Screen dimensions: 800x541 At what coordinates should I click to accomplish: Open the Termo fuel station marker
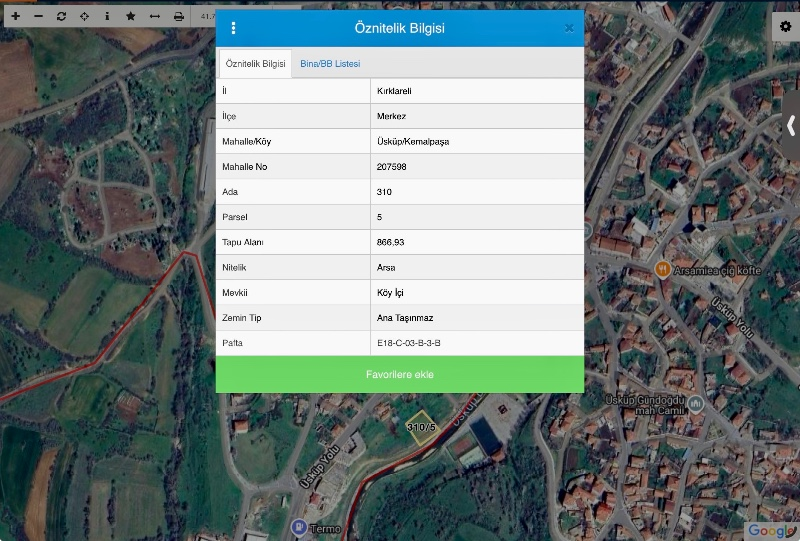[298, 526]
